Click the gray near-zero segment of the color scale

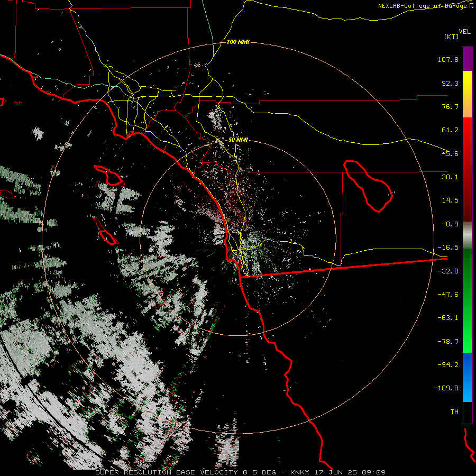[467, 235]
